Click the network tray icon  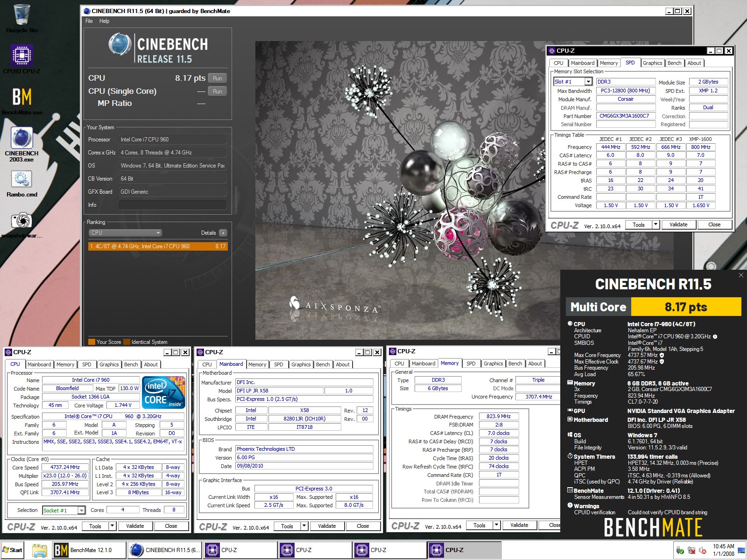tap(691, 551)
